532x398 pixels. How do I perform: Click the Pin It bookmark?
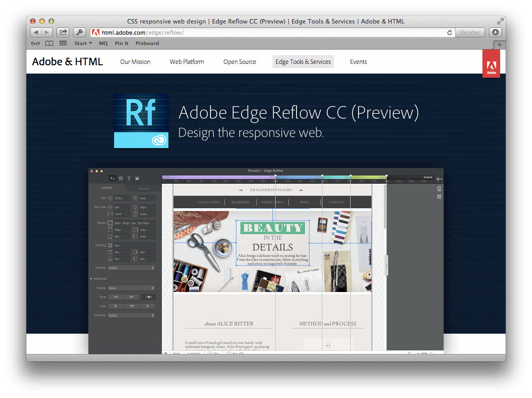pos(122,44)
